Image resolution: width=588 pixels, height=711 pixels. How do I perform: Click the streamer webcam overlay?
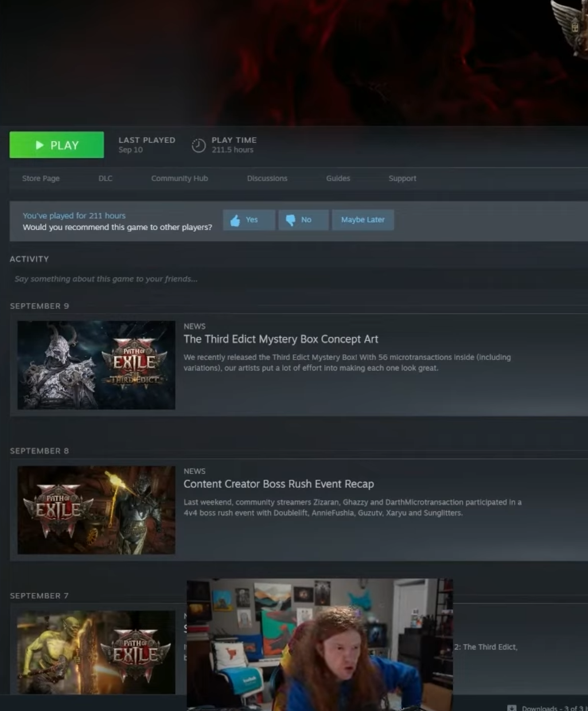click(x=320, y=644)
